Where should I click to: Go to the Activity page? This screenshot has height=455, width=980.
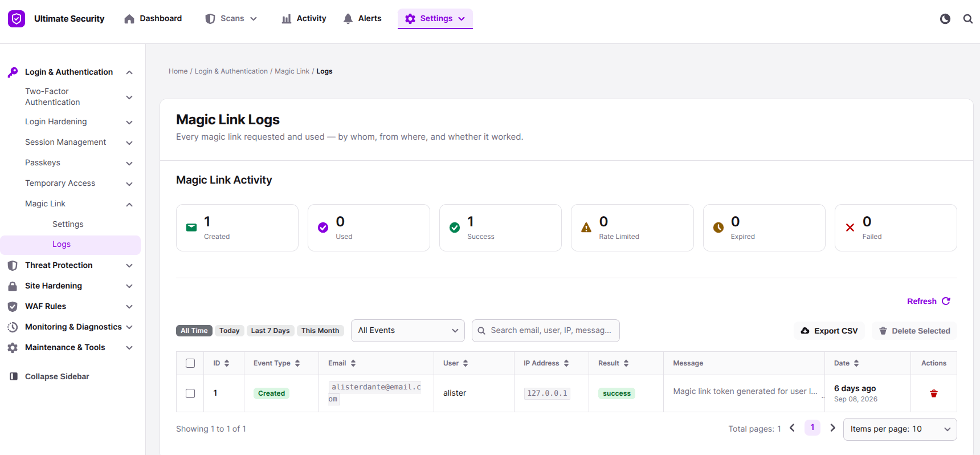click(304, 19)
